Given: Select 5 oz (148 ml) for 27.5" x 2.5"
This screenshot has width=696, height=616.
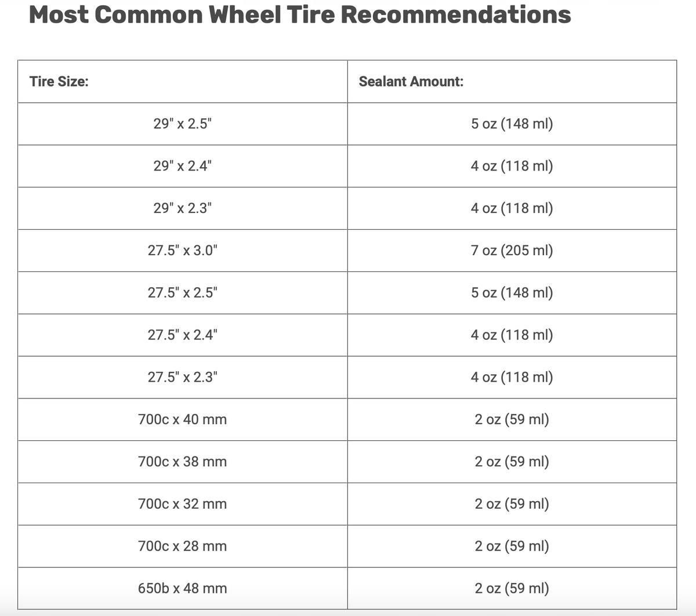Looking at the screenshot, I should tap(512, 293).
